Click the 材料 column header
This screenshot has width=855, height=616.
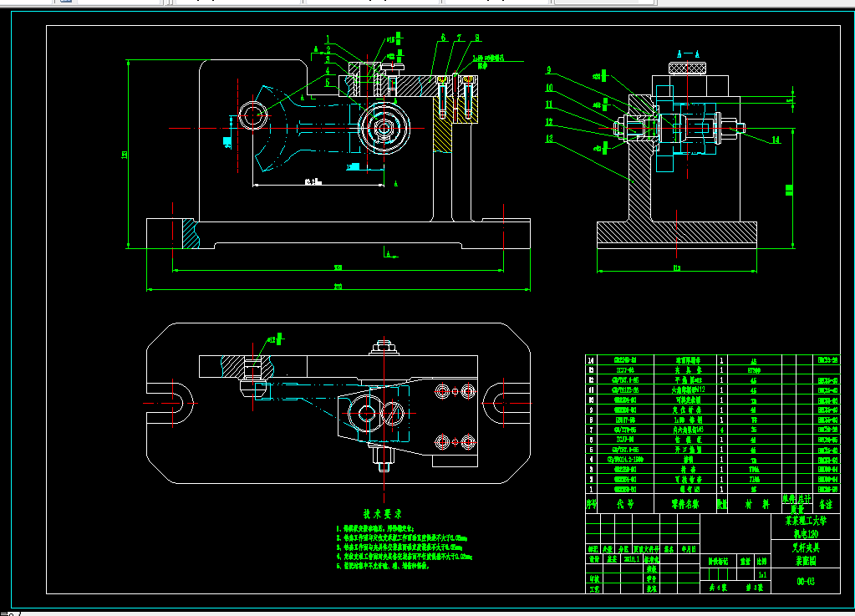pyautogui.click(x=757, y=504)
